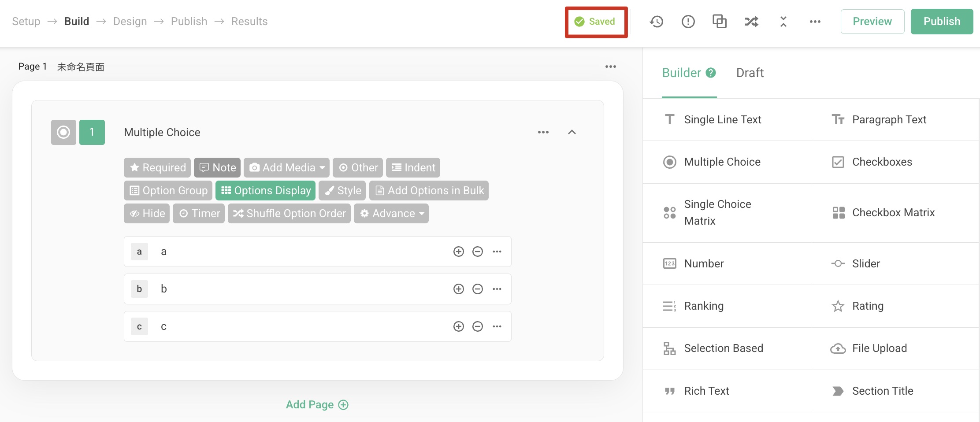
Task: Click the shuffle logic icon in top toolbar
Action: [751, 22]
